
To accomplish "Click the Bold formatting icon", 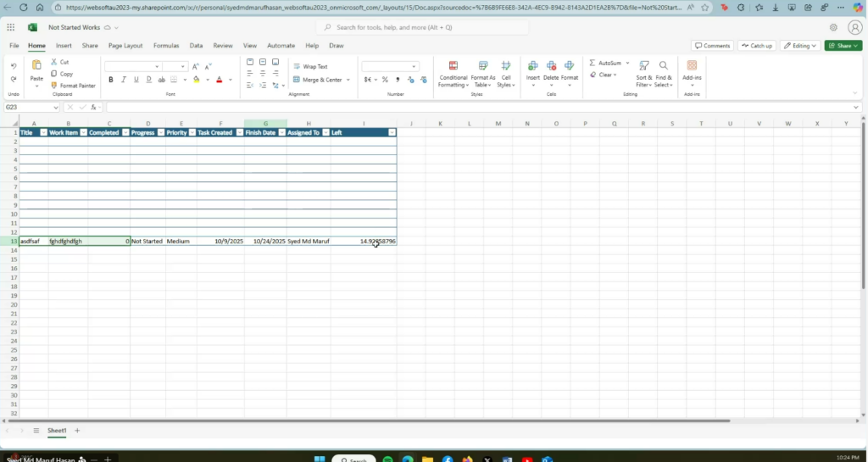I will click(110, 80).
